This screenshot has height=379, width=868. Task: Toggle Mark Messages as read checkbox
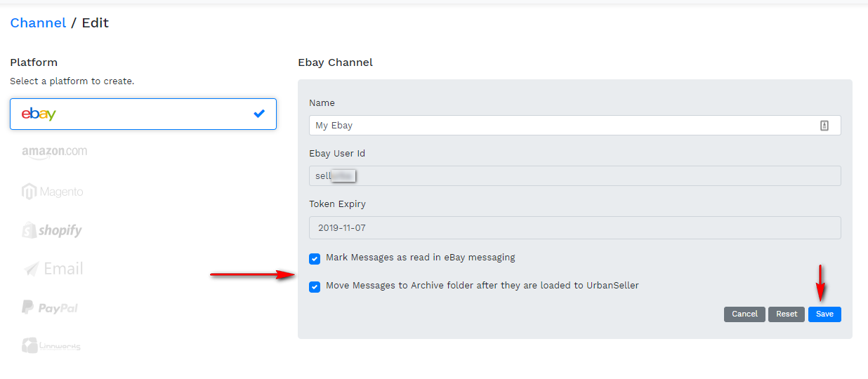(315, 259)
